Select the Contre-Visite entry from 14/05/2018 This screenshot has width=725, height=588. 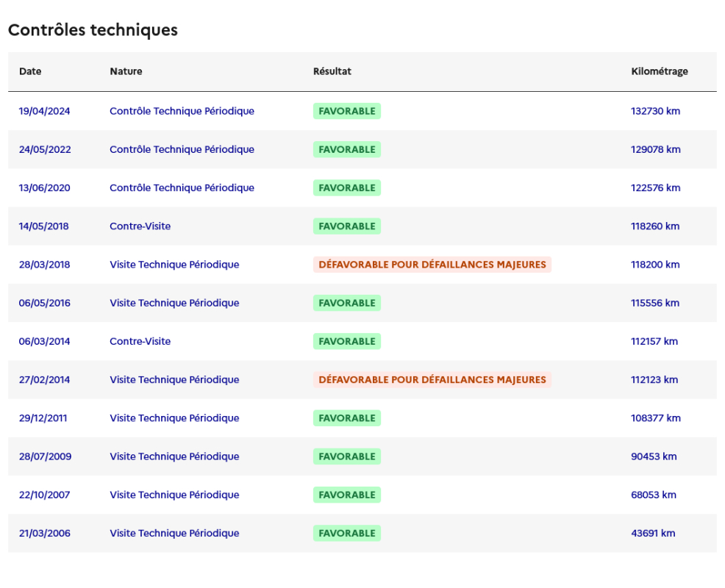(x=140, y=226)
